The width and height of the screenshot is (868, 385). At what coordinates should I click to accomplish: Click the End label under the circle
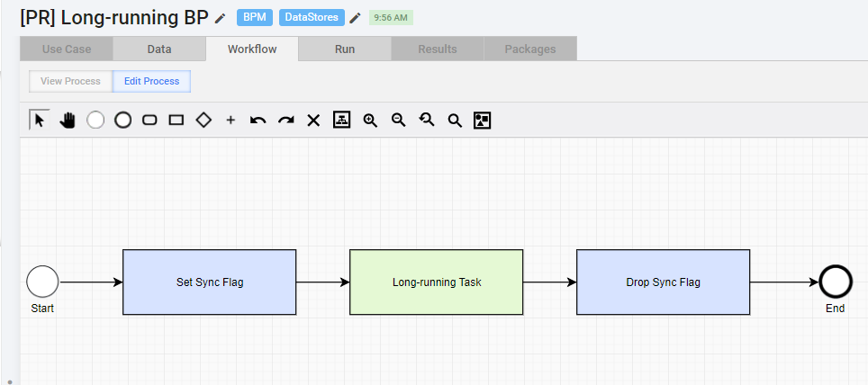(836, 309)
